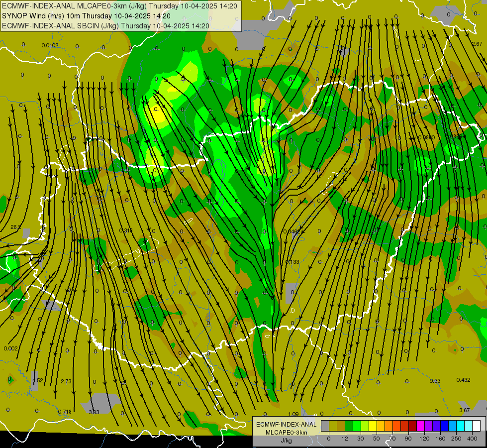Click the map value 2.67
The image size is (487, 448).
[x=477, y=44]
